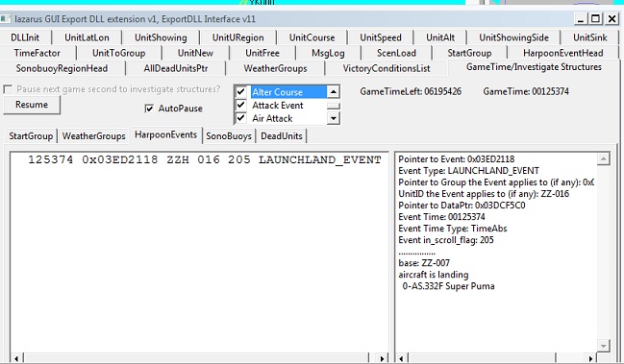Viewport: 624px width, 364px height.
Task: Click event list horizontal scroll left arrow
Action: tap(16, 358)
